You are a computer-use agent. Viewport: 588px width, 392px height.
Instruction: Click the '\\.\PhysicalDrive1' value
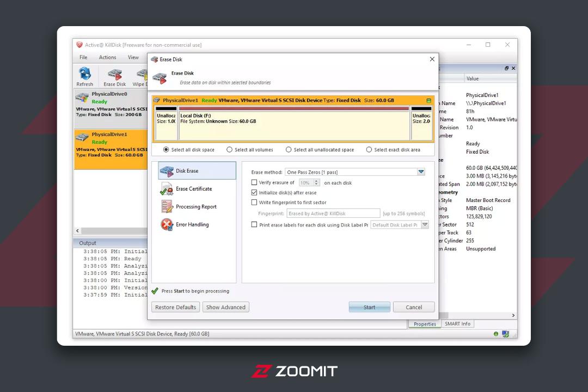[486, 103]
